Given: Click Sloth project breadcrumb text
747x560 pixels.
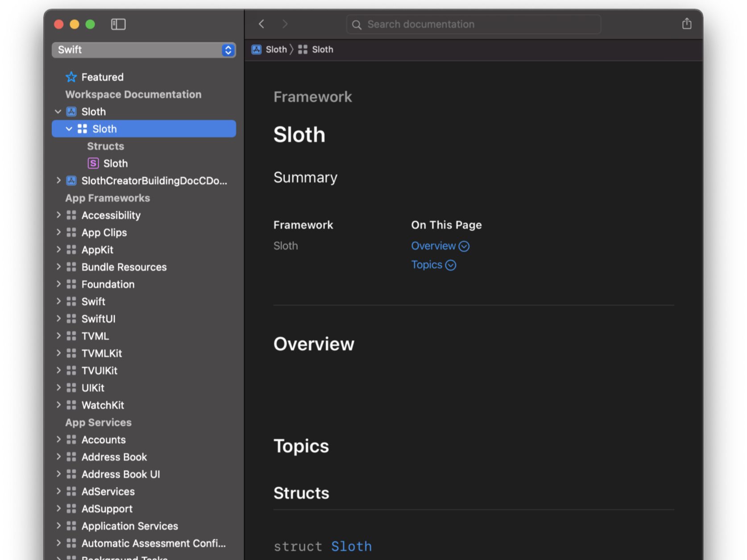Looking at the screenshot, I should click(276, 50).
